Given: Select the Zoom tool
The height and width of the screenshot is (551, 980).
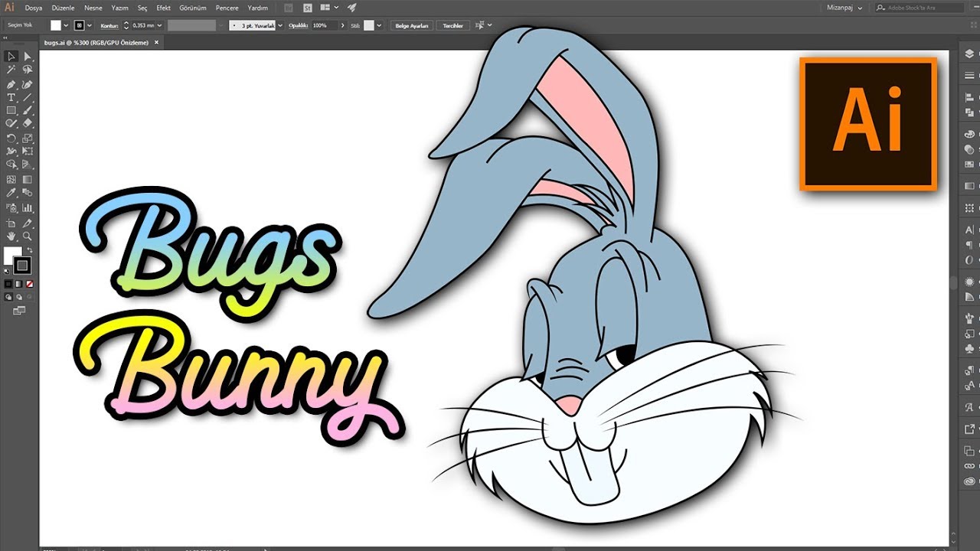Looking at the screenshot, I should tap(28, 236).
